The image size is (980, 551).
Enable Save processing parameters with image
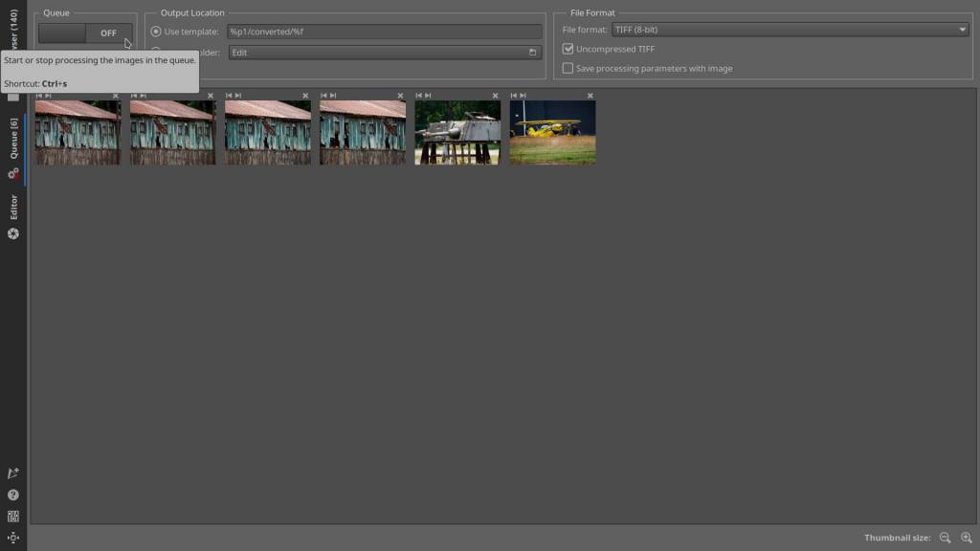pyautogui.click(x=568, y=68)
